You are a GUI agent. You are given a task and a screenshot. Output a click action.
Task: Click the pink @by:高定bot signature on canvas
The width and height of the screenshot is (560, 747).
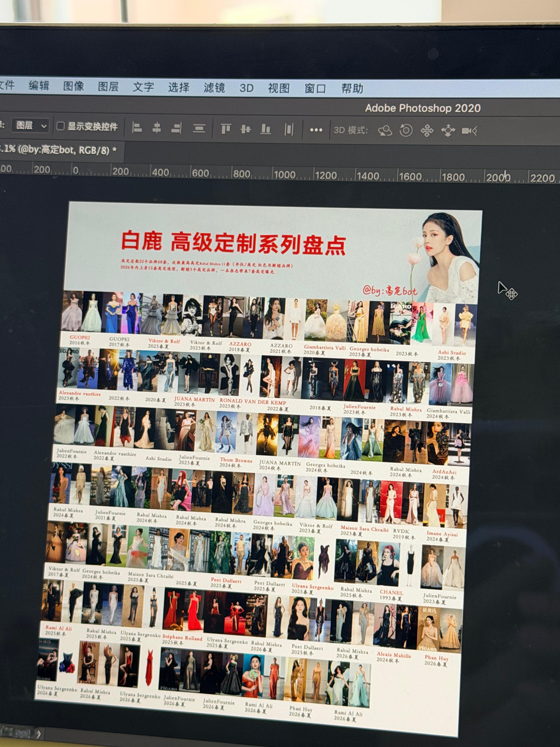point(390,290)
